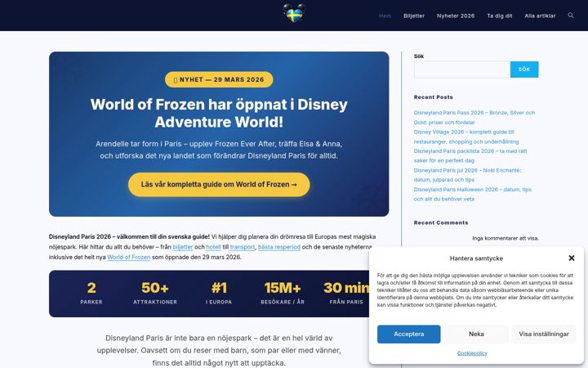Open the Hem menu item
Viewport: 588px width, 368px height.
click(385, 16)
